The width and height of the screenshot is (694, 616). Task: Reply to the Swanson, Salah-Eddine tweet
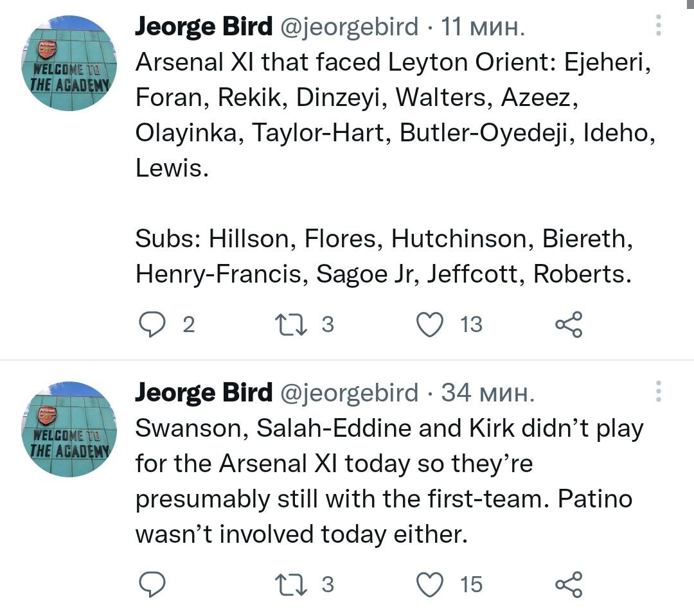tap(153, 584)
